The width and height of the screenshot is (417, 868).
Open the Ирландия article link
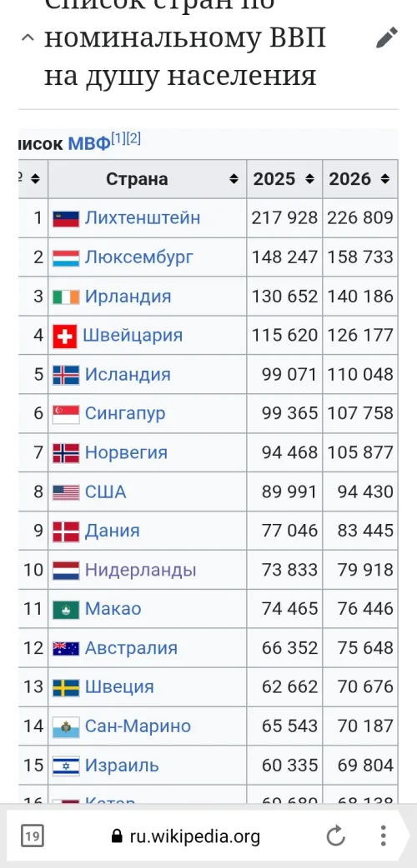click(128, 297)
